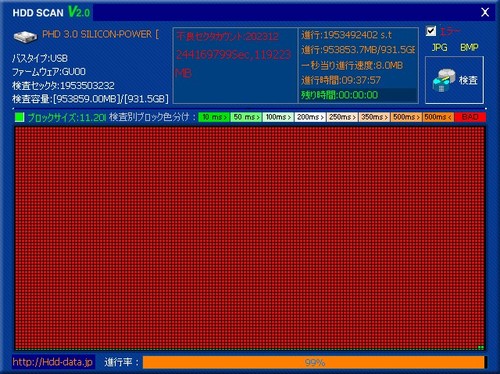The width and height of the screenshot is (500, 374).
Task: Open the http://Hdd-data.jp link
Action: [x=53, y=362]
